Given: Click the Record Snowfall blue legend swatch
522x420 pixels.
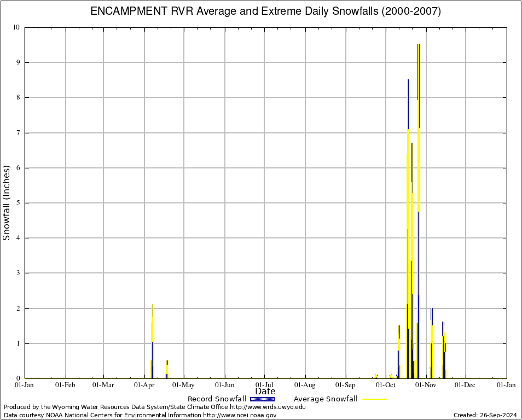Looking at the screenshot, I should pyautogui.click(x=262, y=399).
